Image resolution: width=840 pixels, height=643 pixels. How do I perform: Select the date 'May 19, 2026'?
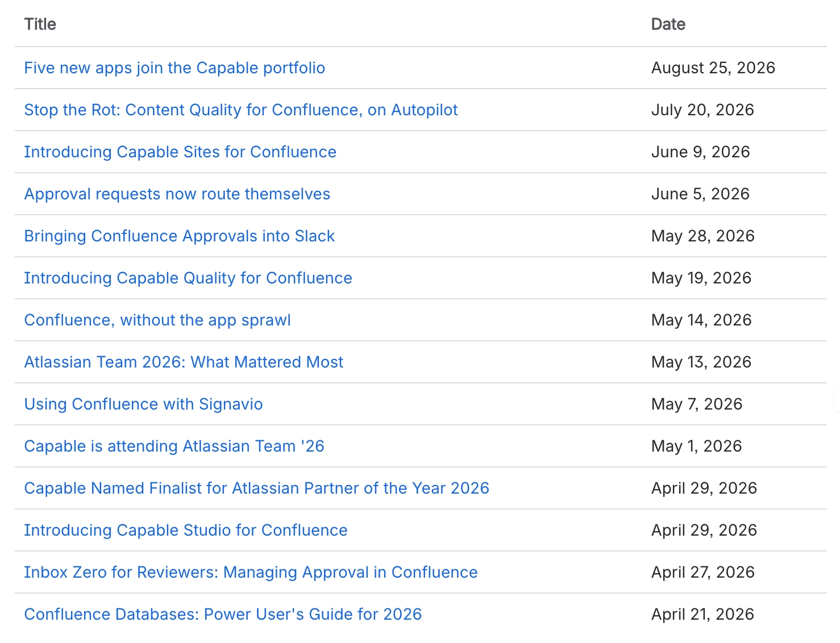701,278
